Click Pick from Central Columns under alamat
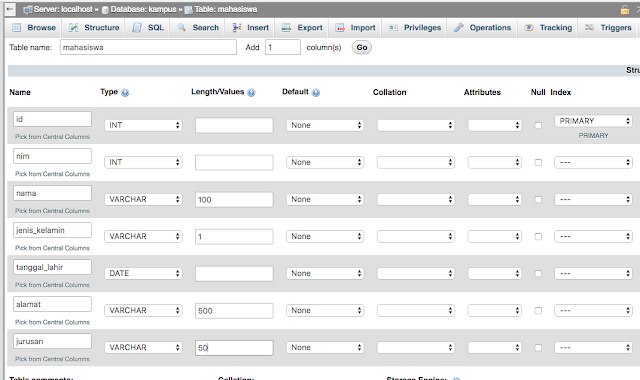 pos(52,322)
